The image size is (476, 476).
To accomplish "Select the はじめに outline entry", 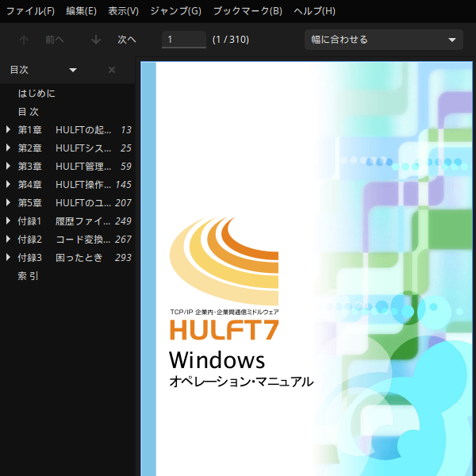I will [x=36, y=94].
